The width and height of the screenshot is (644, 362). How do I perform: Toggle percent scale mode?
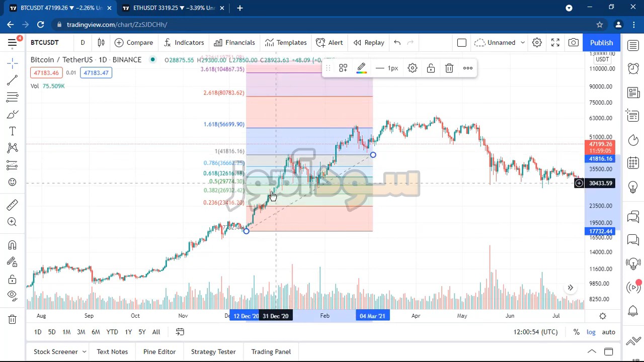[577, 332]
